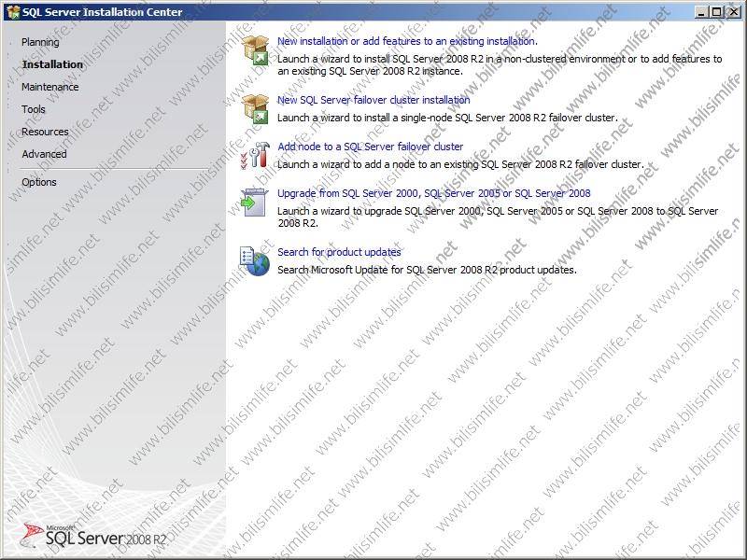The height and width of the screenshot is (560, 747).
Task: Click the new installation package icon
Action: (255, 50)
